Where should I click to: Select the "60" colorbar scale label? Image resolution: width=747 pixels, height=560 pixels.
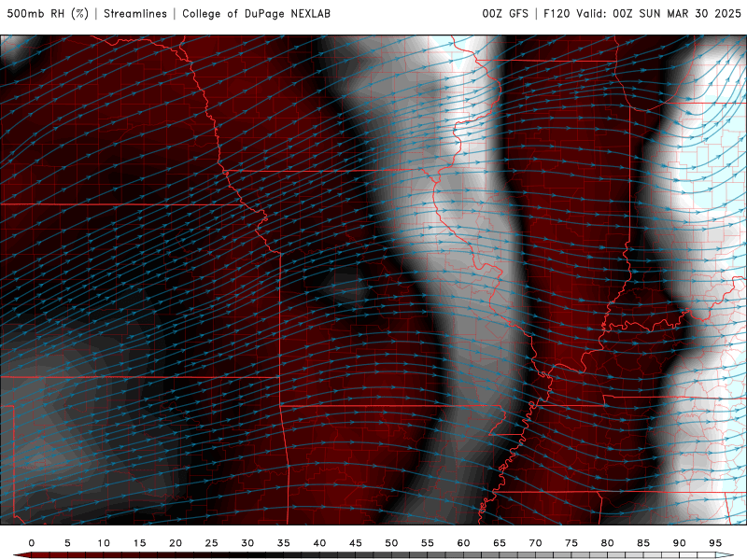click(463, 543)
